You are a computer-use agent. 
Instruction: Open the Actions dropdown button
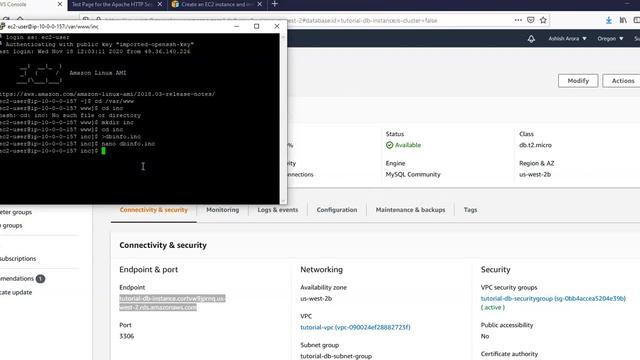pyautogui.click(x=622, y=81)
